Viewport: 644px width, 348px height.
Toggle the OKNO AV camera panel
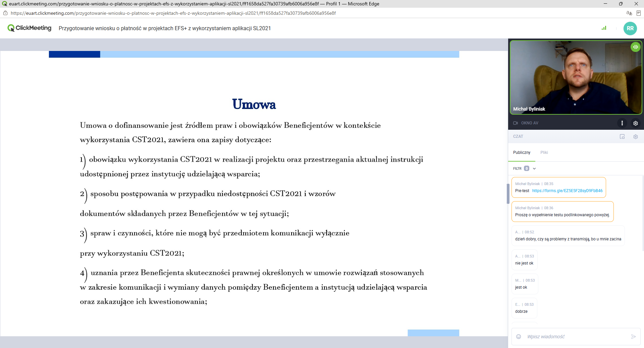[526, 123]
